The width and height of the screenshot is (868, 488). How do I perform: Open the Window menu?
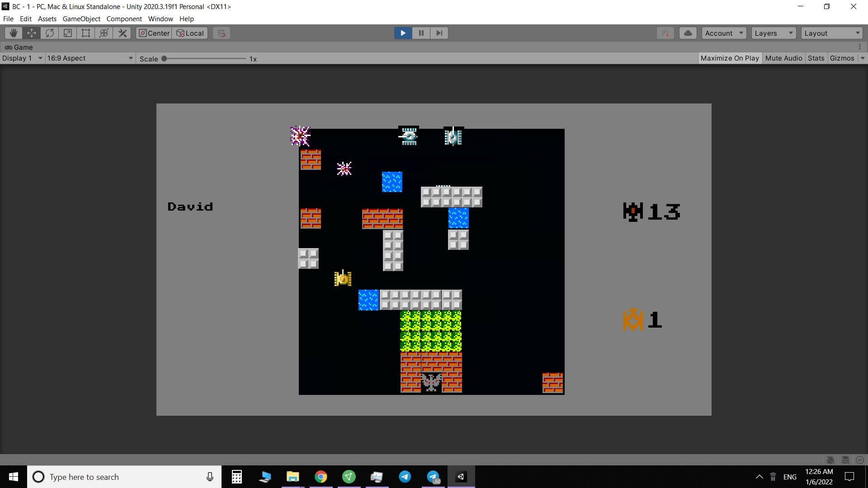(x=160, y=19)
